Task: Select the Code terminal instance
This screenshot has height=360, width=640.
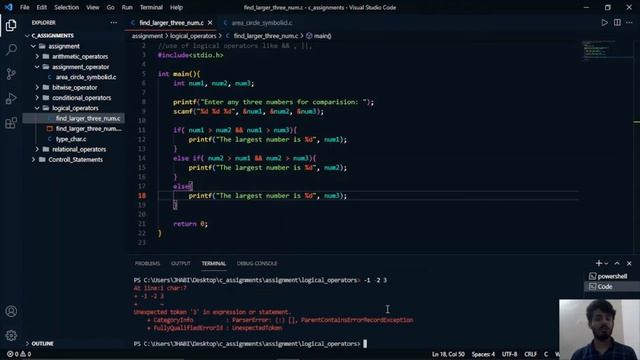Action: click(612, 287)
